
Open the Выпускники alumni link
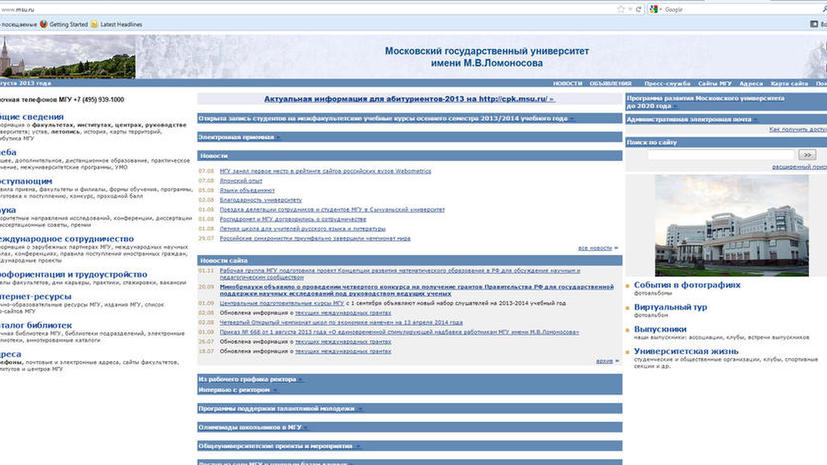pos(660,329)
